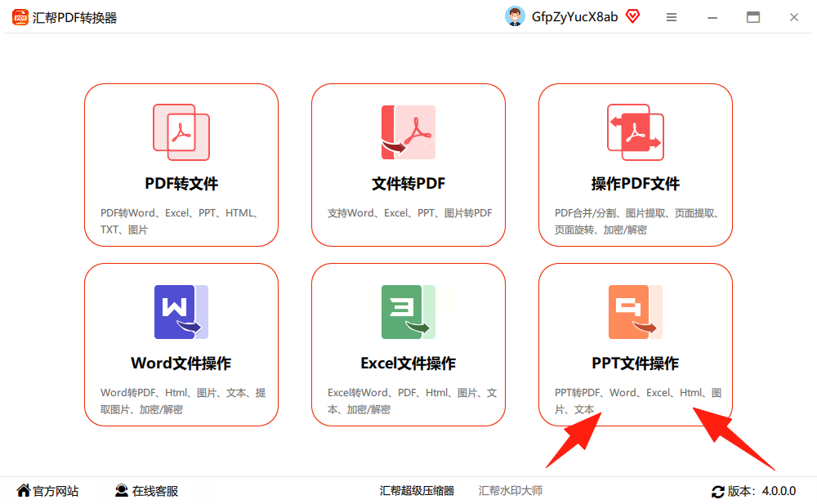
Task: Click description 支持Word、Excel、PPT、图片转PDF
Action: tap(409, 213)
